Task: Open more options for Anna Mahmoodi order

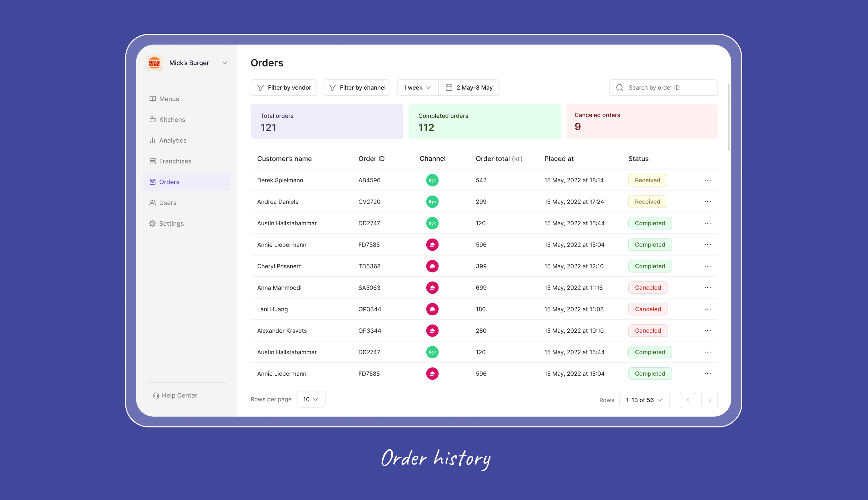Action: [x=708, y=288]
